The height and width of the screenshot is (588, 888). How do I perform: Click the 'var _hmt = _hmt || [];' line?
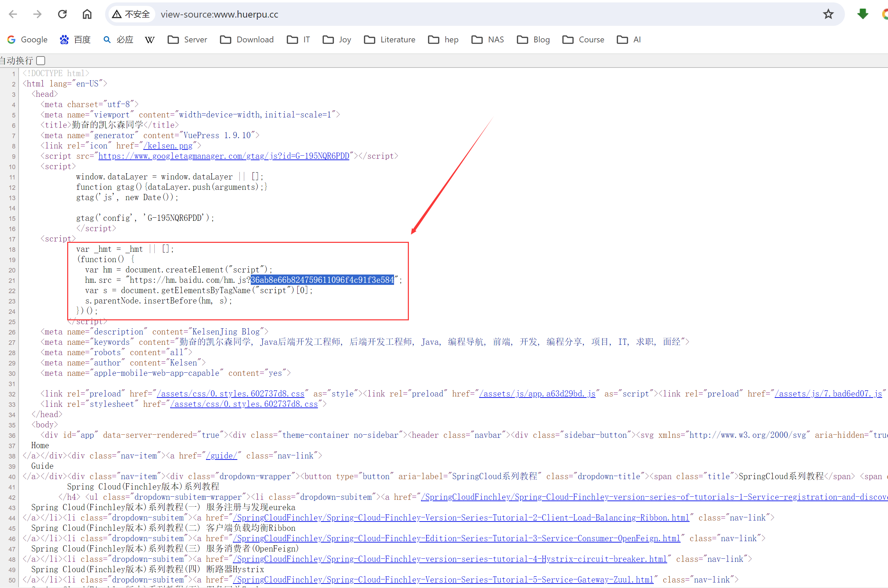pyautogui.click(x=125, y=249)
